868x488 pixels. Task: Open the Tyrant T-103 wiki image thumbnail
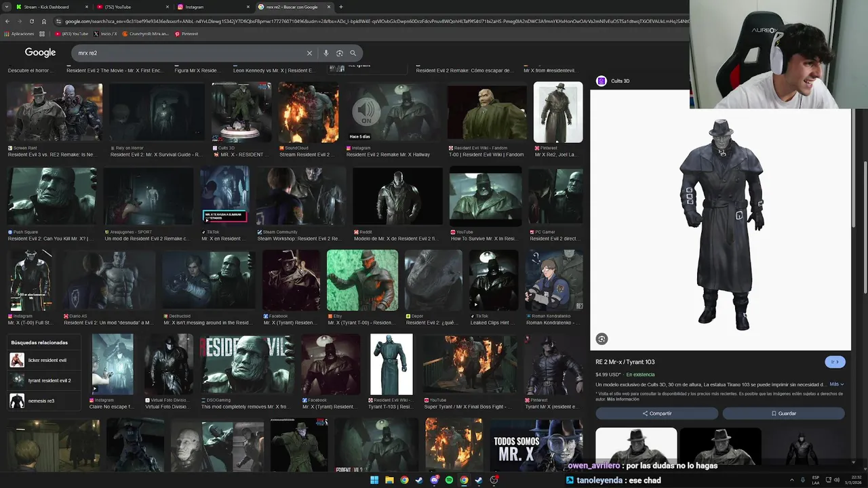pos(391,364)
